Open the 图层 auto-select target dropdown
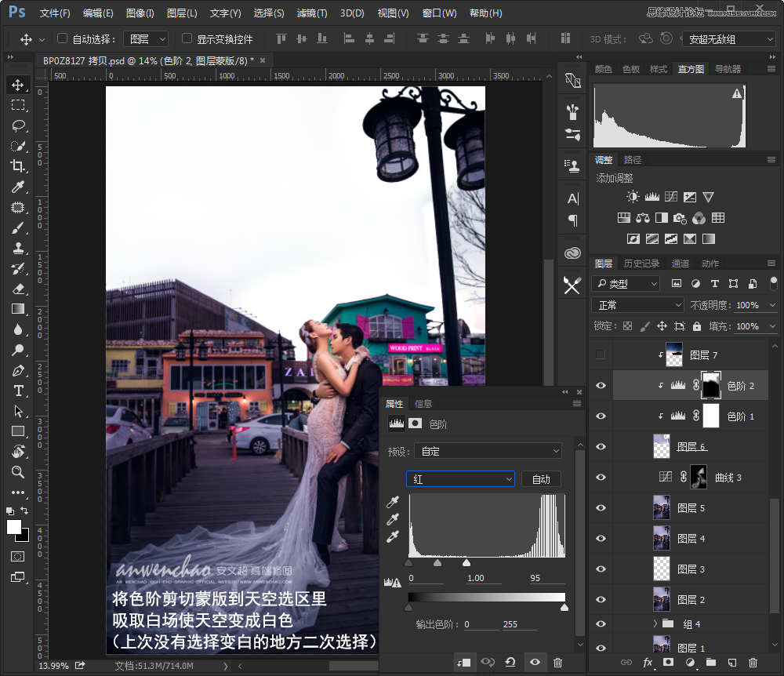Viewport: 784px width, 676px height. pos(146,39)
